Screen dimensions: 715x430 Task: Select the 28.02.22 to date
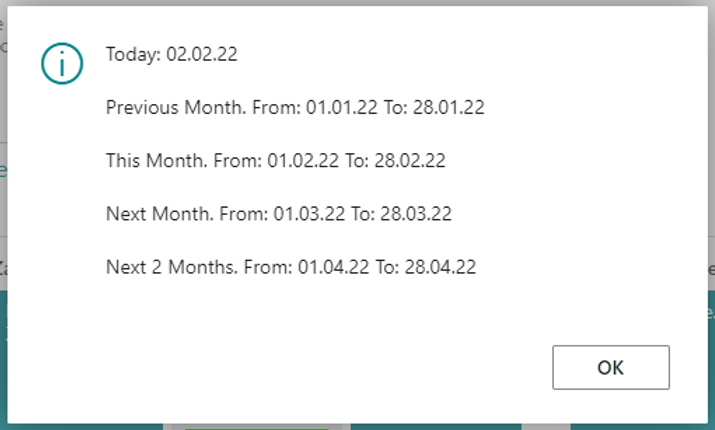click(x=410, y=160)
